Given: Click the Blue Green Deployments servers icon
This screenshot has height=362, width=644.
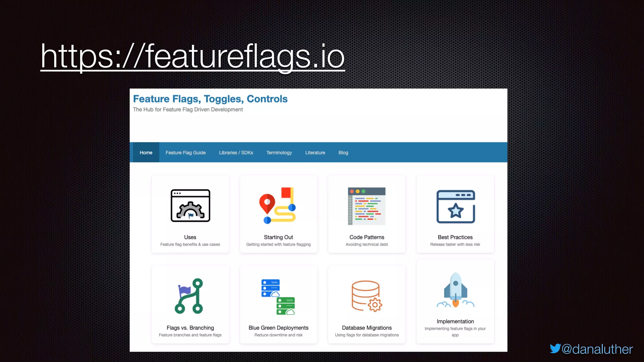Looking at the screenshot, I should (278, 297).
